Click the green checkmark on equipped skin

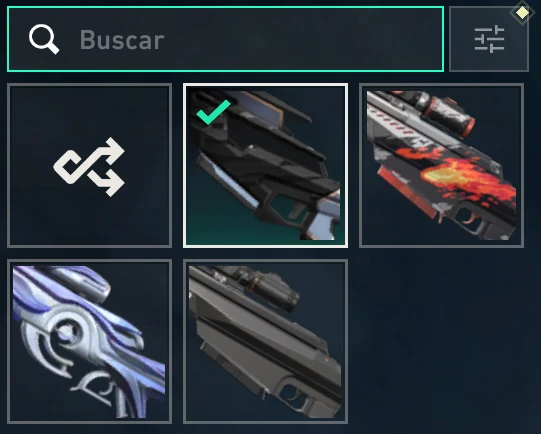[213, 112]
